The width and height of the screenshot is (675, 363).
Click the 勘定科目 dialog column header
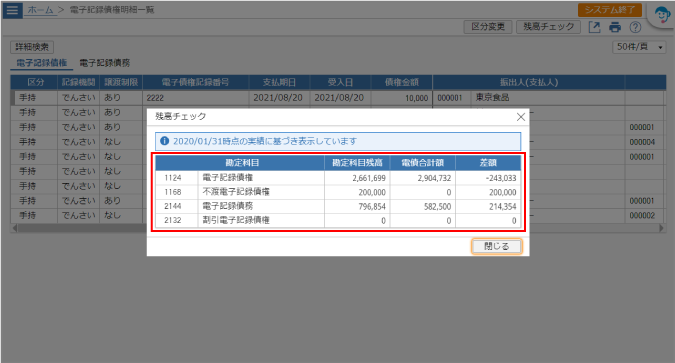(x=240, y=163)
